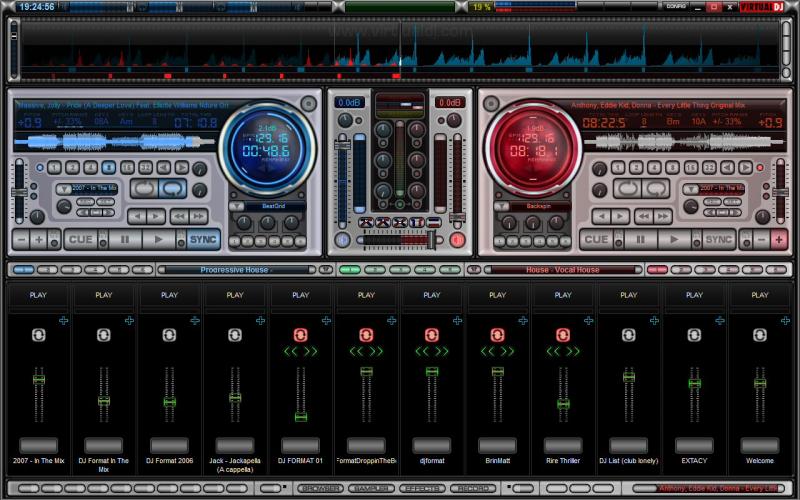Click the left channel volume fader handle
Viewport: 800px width, 500px height.
tap(342, 145)
